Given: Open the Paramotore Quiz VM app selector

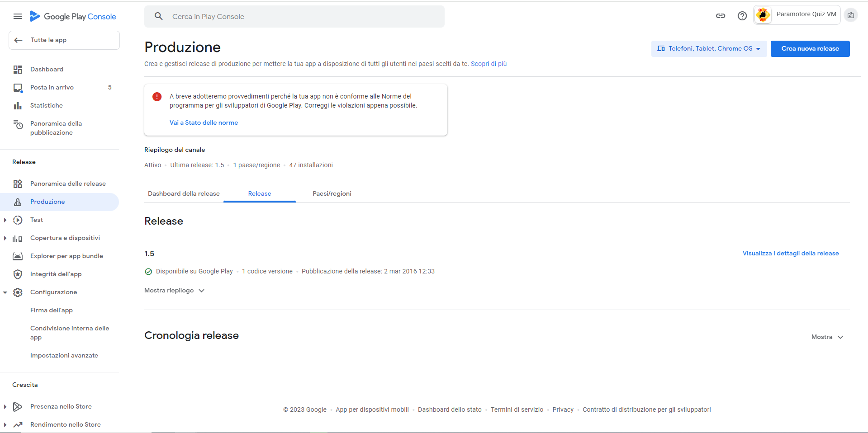Looking at the screenshot, I should [x=797, y=15].
